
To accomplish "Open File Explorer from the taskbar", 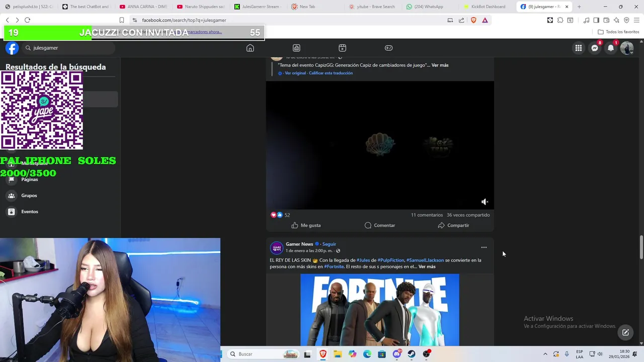I will click(x=338, y=354).
